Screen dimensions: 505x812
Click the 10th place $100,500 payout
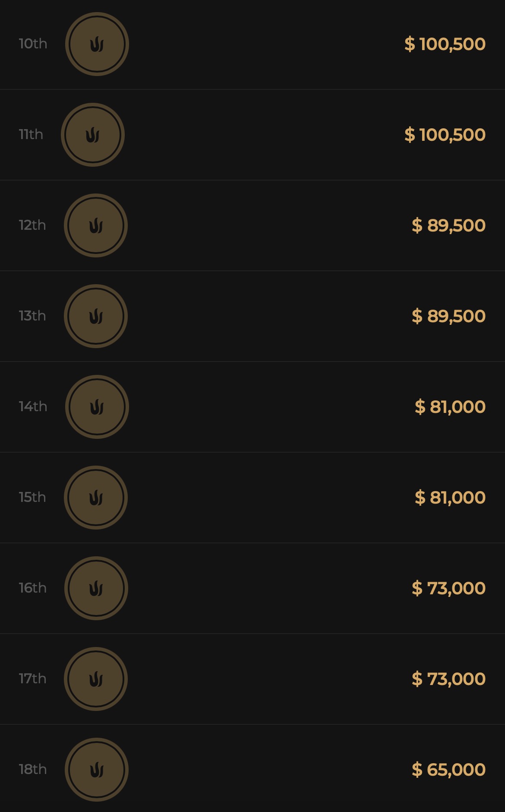pyautogui.click(x=445, y=44)
